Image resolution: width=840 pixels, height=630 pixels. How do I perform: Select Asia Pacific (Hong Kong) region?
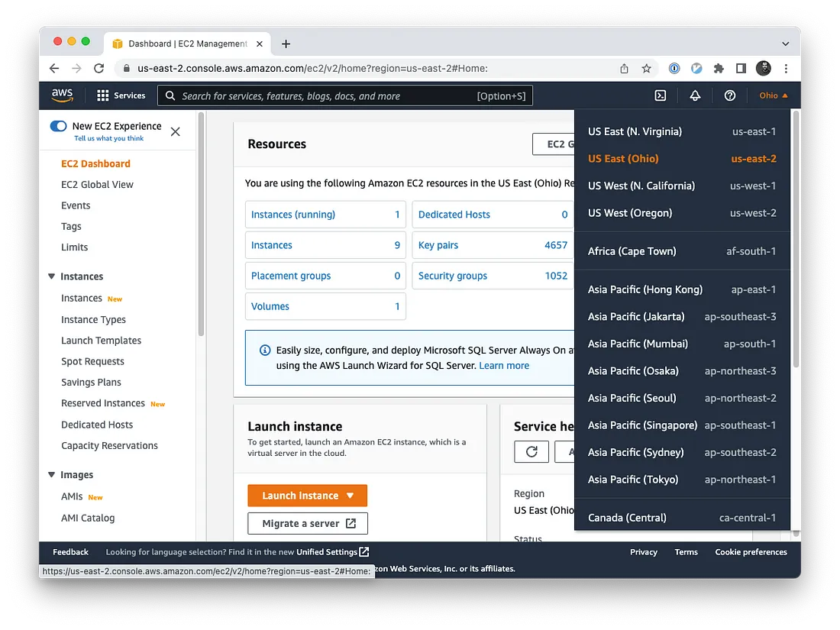pyautogui.click(x=682, y=290)
